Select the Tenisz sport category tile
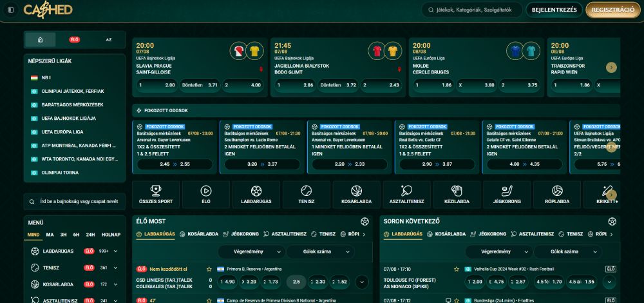The width and height of the screenshot is (644, 303). coord(307,194)
